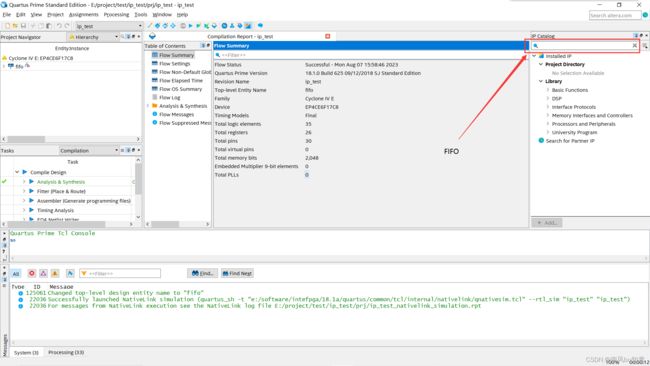Open the File menu
This screenshot has height=366, width=650.
coord(7,15)
